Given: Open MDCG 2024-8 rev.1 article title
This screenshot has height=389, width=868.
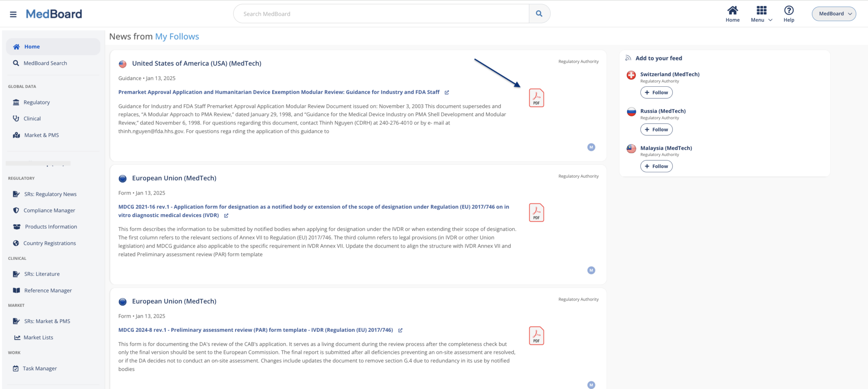Looking at the screenshot, I should 255,330.
